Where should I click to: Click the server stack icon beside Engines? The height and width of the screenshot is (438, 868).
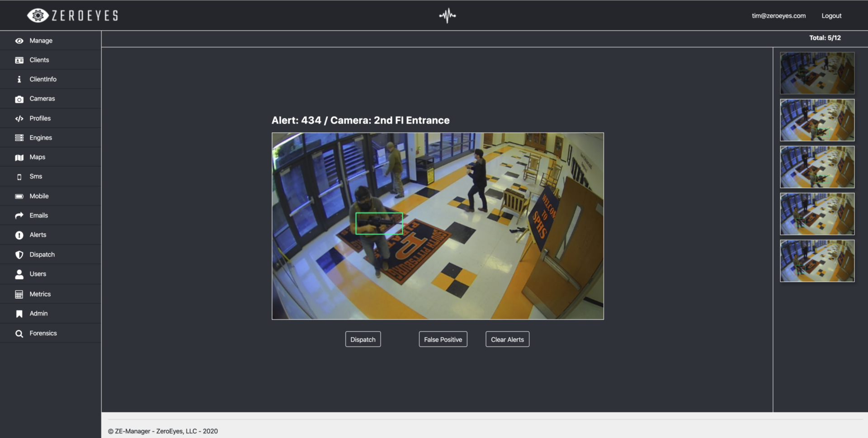tap(19, 138)
